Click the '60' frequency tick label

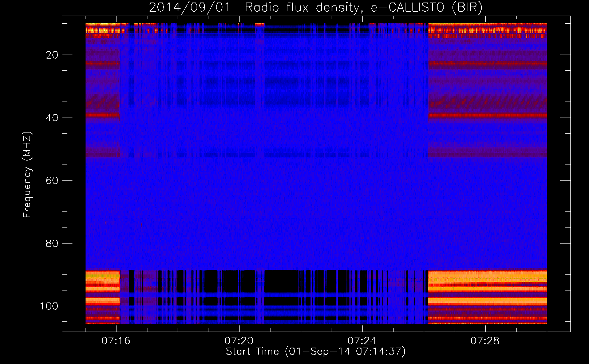click(52, 181)
